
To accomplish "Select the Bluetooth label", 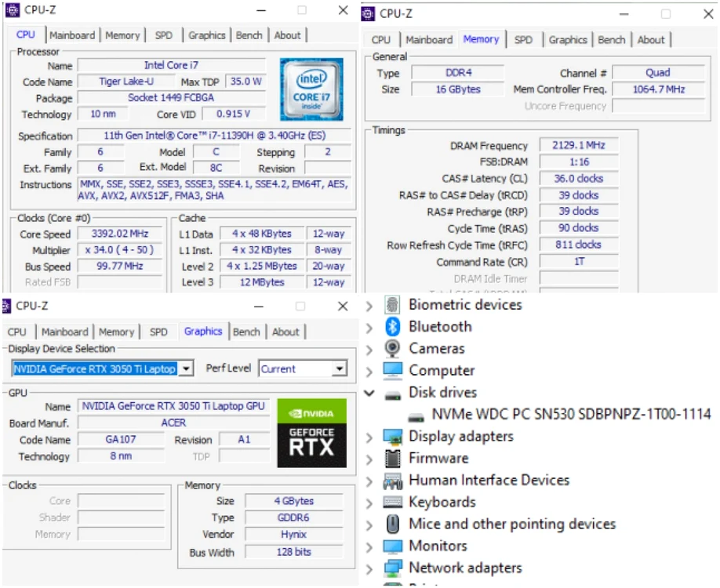I will [440, 327].
